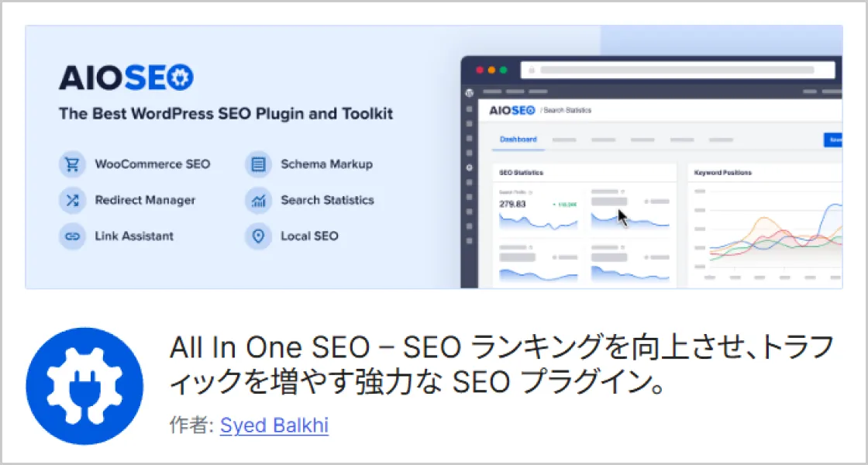The height and width of the screenshot is (465, 868).
Task: Switch to the Dashboard tab
Action: [517, 139]
